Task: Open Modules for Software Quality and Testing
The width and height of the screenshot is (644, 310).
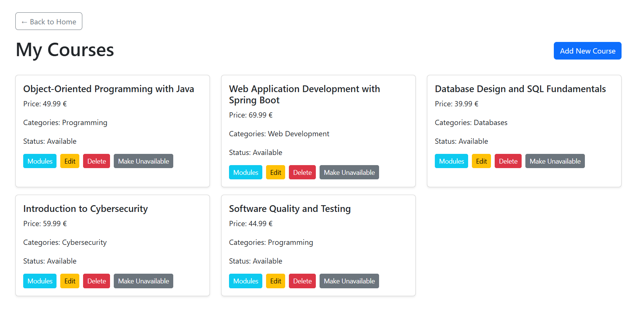Action: [245, 281]
